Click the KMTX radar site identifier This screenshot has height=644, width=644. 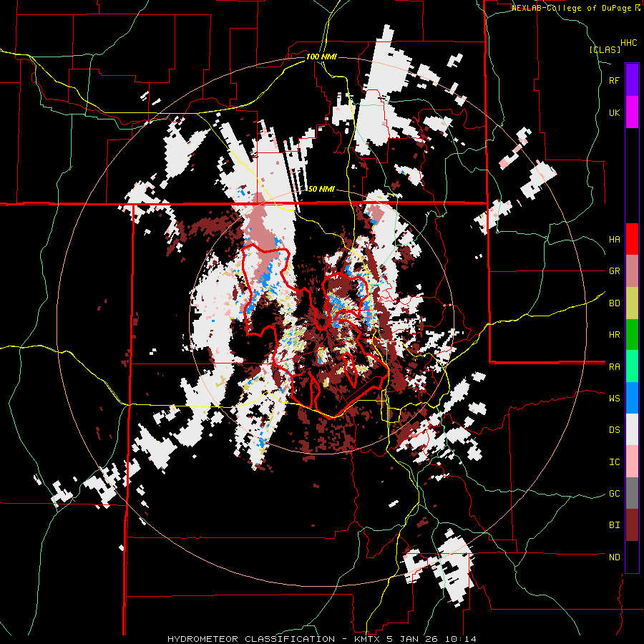pyautogui.click(x=369, y=639)
